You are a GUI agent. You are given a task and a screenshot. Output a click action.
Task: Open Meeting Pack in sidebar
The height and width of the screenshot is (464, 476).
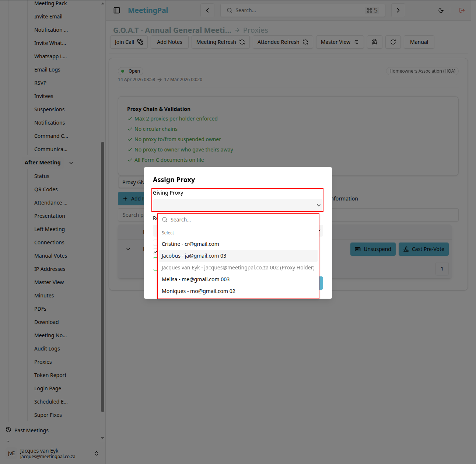[x=50, y=3]
